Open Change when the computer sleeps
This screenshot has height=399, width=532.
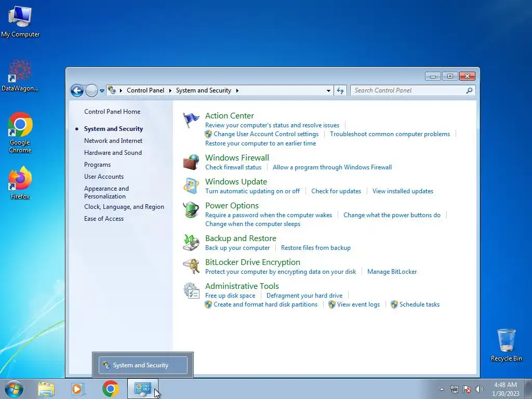point(253,224)
